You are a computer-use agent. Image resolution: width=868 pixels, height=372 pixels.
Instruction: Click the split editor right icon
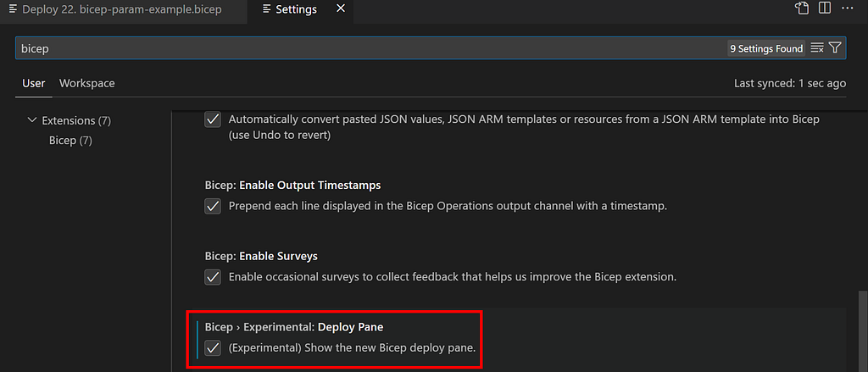(x=824, y=8)
